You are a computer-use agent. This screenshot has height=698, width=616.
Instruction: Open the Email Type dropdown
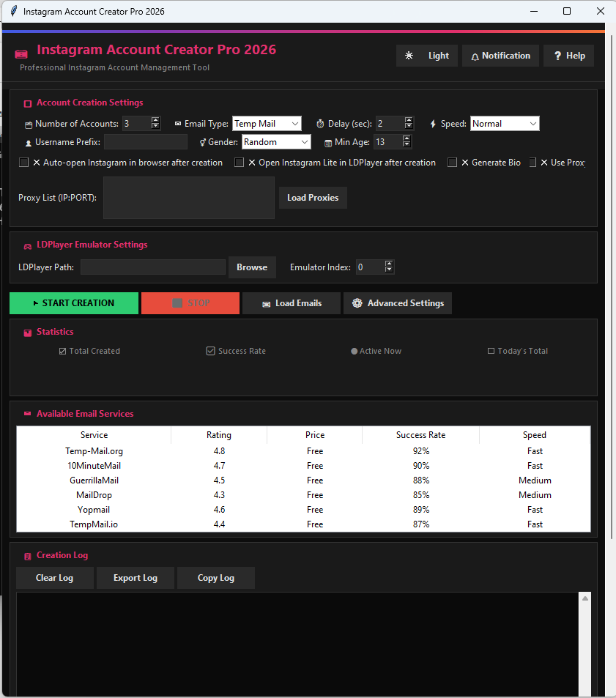point(267,124)
